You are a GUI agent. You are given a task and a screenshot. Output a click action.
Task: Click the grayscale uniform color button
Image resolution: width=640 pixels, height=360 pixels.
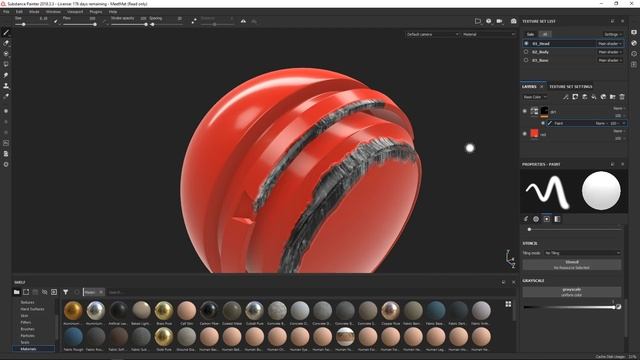tap(572, 292)
